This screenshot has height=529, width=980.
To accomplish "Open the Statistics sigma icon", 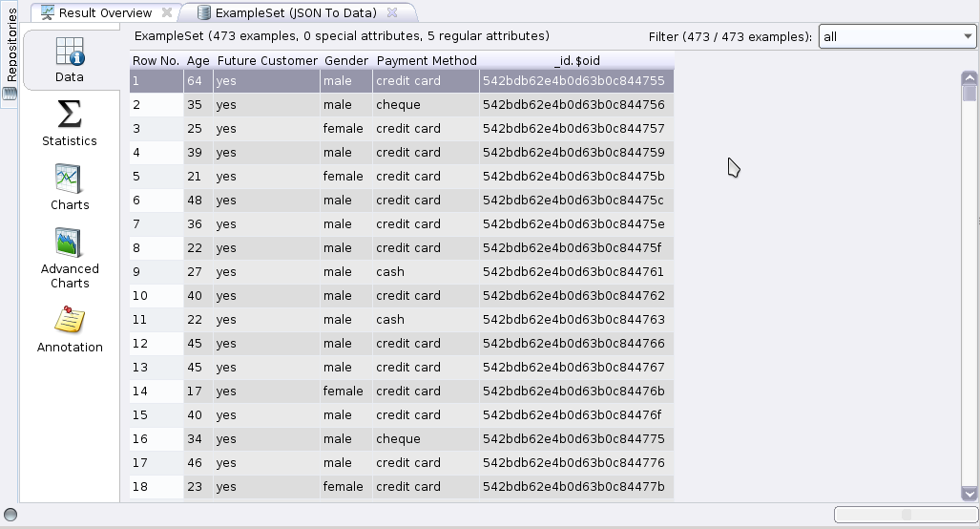I will tap(70, 115).
